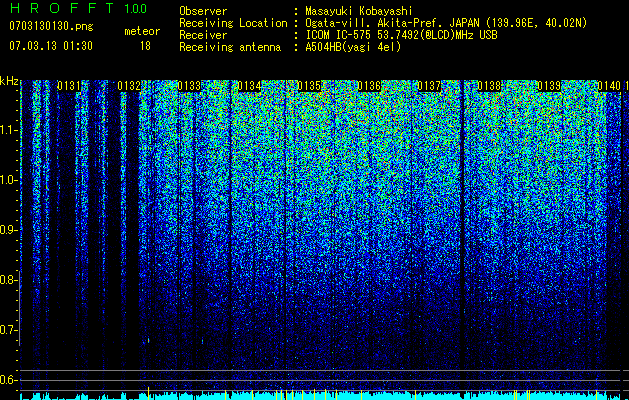Click the 0.6 frequency axis label

[8, 380]
